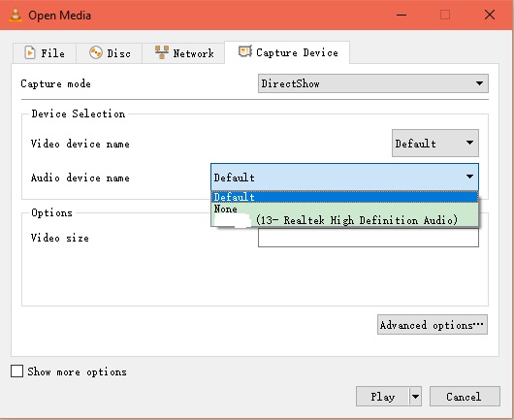
Task: Open Advanced options dialog
Action: [x=433, y=325]
